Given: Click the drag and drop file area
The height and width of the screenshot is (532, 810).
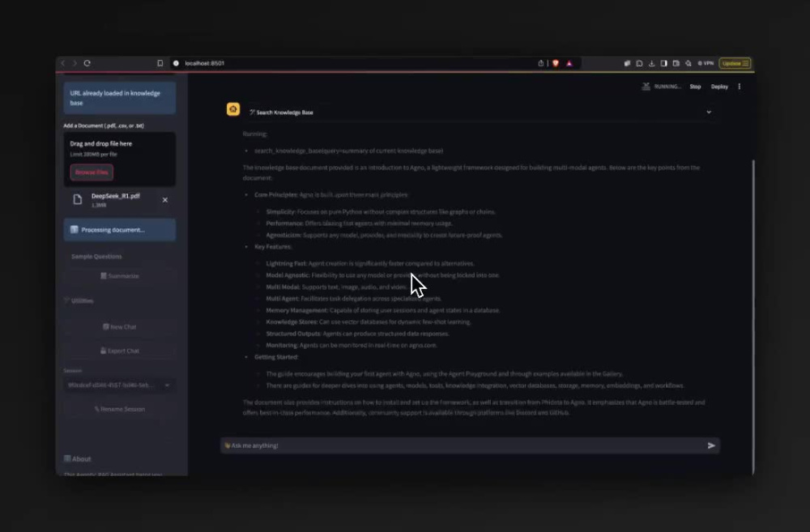Looking at the screenshot, I should tap(119, 159).
